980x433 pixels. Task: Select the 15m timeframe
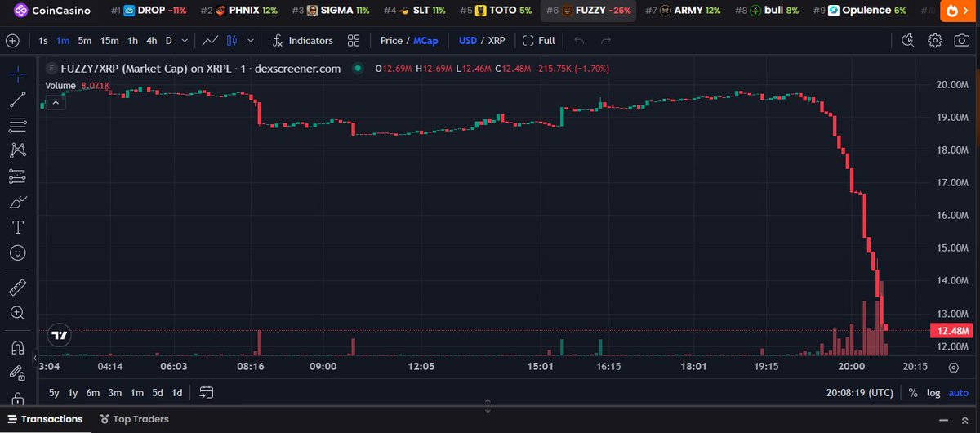click(109, 40)
